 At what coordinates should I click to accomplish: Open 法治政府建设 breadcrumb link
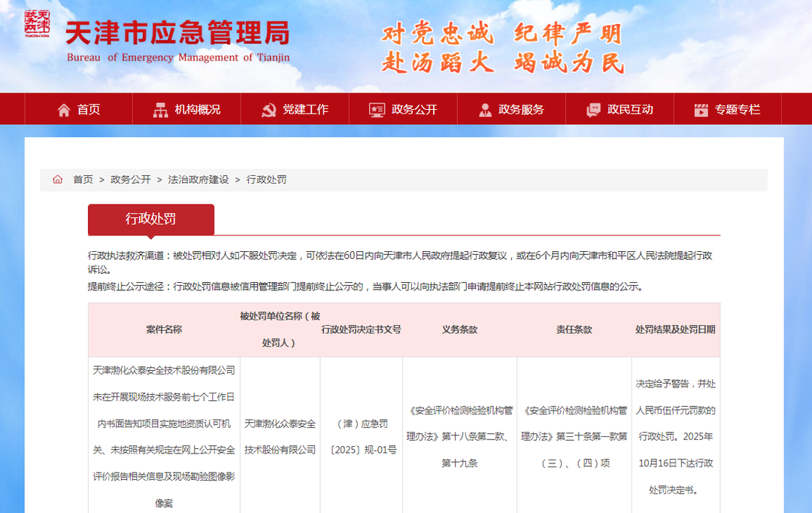click(198, 180)
